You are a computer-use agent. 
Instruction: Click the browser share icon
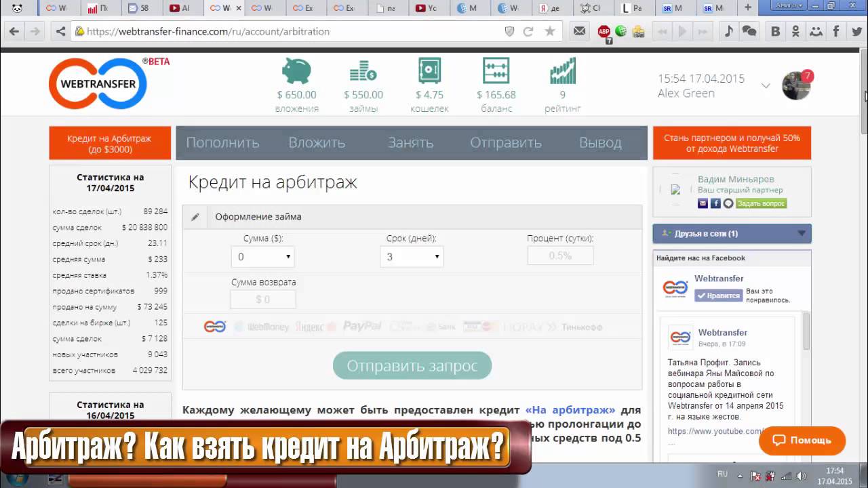pos(60,31)
